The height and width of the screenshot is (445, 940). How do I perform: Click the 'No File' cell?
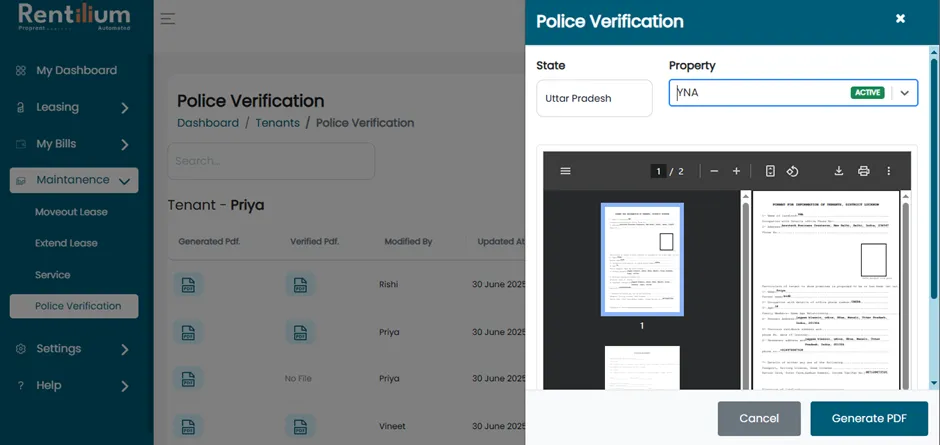[x=298, y=378]
